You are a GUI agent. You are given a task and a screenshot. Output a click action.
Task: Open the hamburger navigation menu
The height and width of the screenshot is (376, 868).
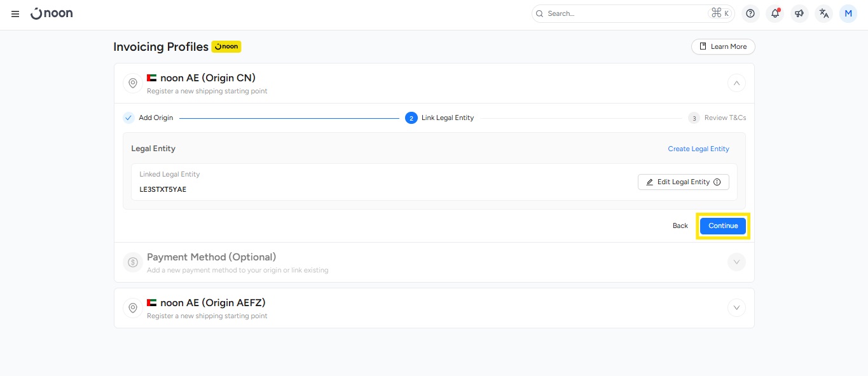coord(15,13)
